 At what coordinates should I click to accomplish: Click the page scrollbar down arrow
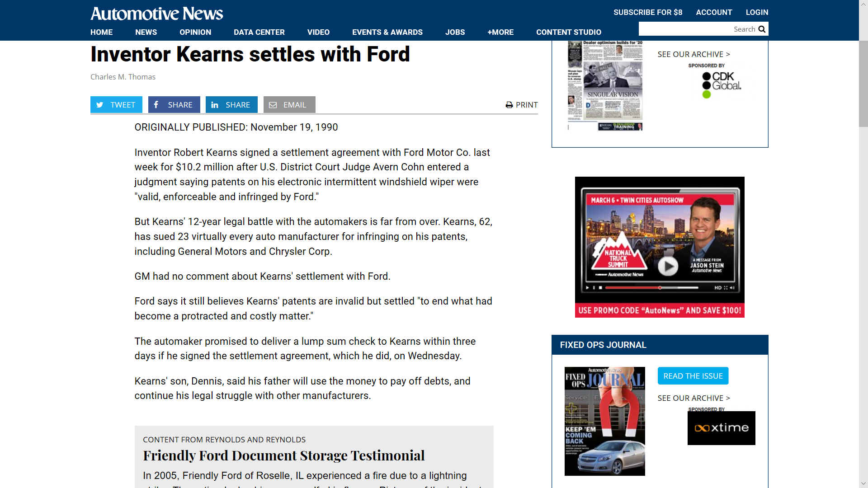coord(863,483)
